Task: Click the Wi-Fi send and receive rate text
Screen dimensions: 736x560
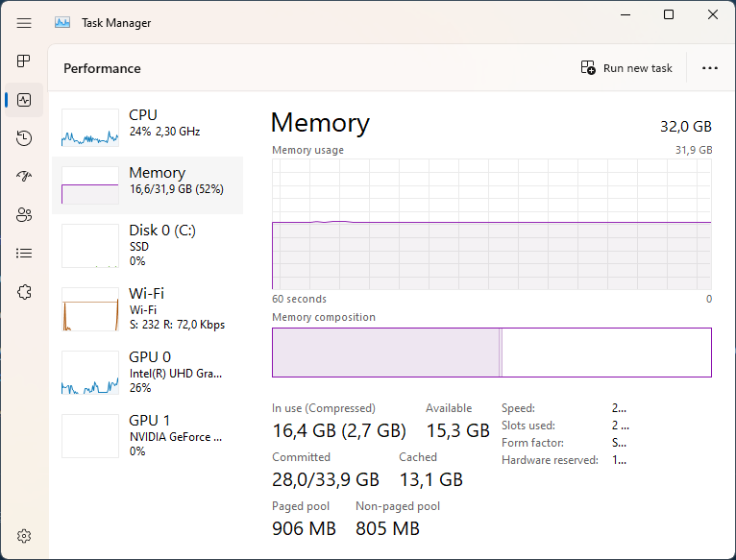Action: click(177, 325)
